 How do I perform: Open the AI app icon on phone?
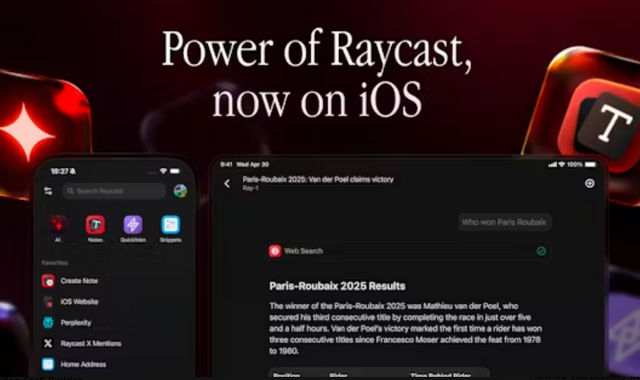pyautogui.click(x=58, y=224)
